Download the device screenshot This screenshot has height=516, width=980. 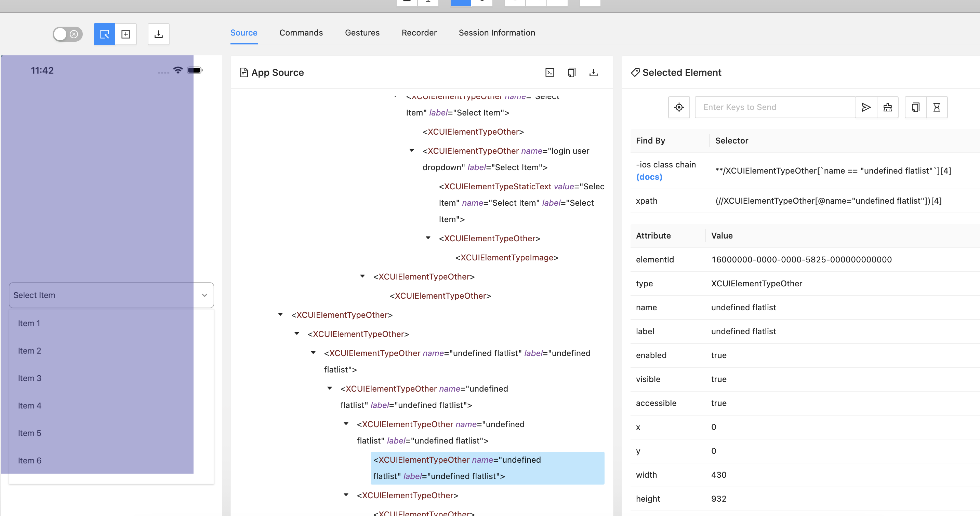click(x=159, y=34)
